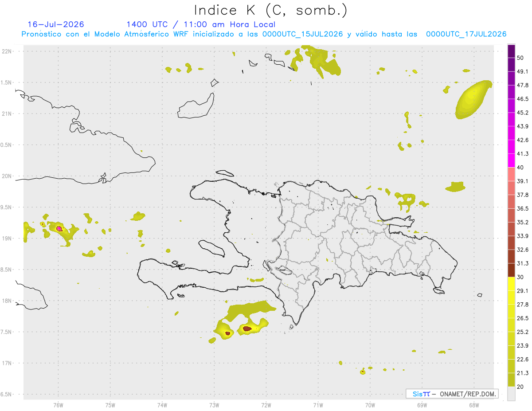Click the "19N" latitude label
Screen dimensions: 532x411
(x=8, y=239)
